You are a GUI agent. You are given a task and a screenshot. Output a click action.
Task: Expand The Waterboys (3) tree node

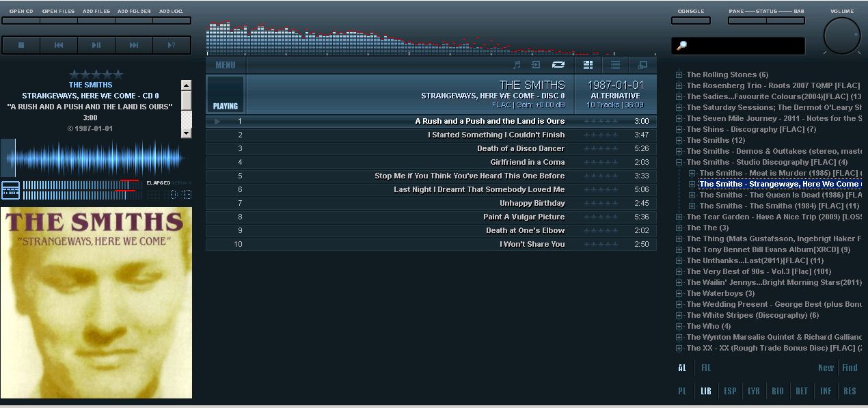point(679,294)
